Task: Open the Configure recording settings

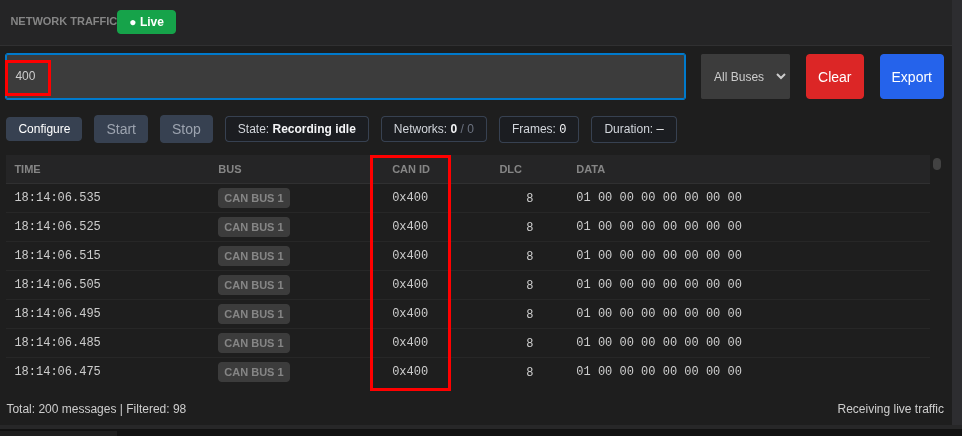Action: tap(44, 129)
